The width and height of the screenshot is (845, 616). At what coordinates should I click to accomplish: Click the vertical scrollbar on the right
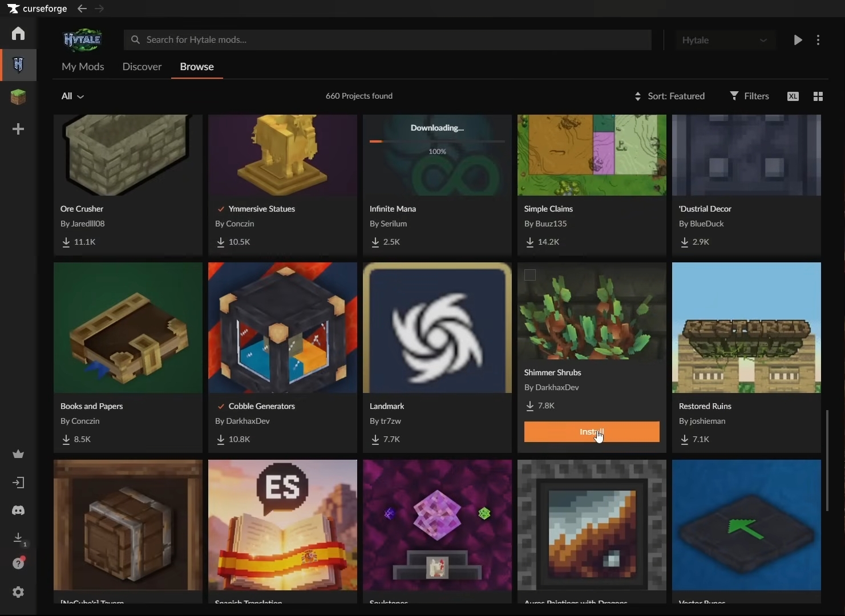[827, 460]
